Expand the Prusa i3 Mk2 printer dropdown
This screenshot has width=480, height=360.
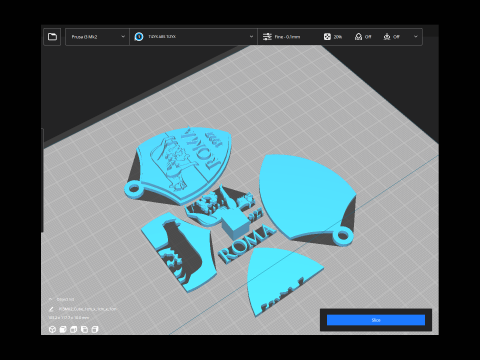point(97,37)
